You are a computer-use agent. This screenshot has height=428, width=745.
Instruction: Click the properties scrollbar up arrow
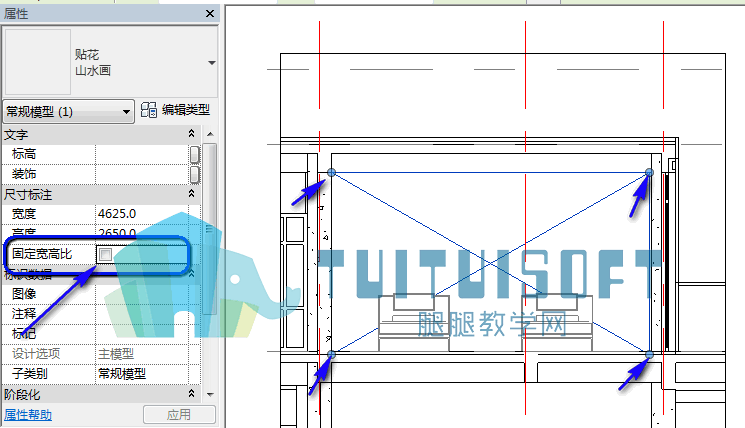click(x=210, y=134)
